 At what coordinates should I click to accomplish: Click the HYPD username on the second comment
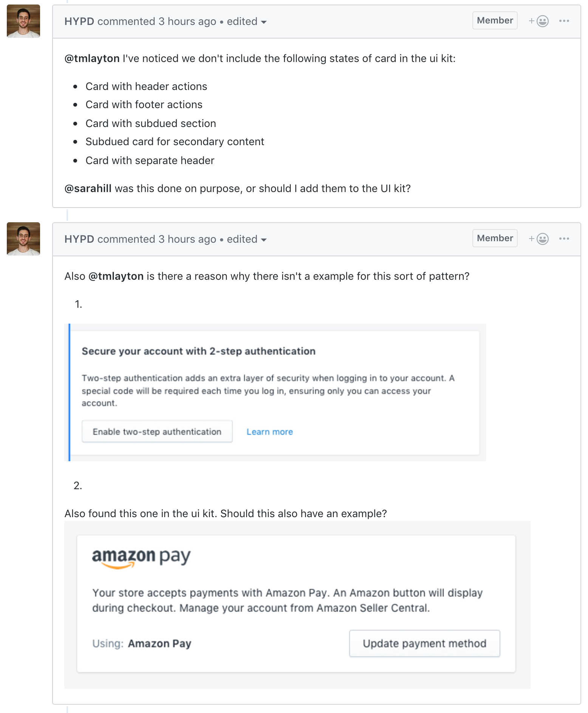coord(79,239)
